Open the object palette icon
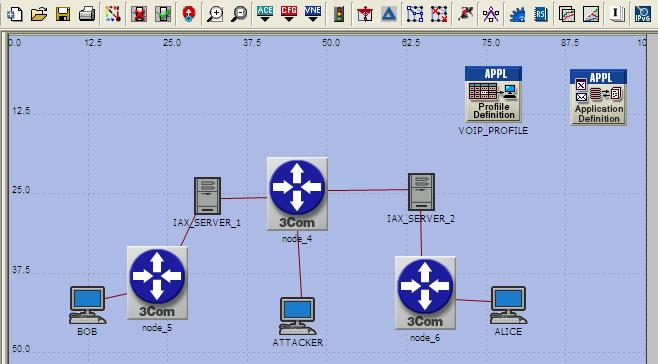The height and width of the screenshot is (364, 658). [112, 14]
